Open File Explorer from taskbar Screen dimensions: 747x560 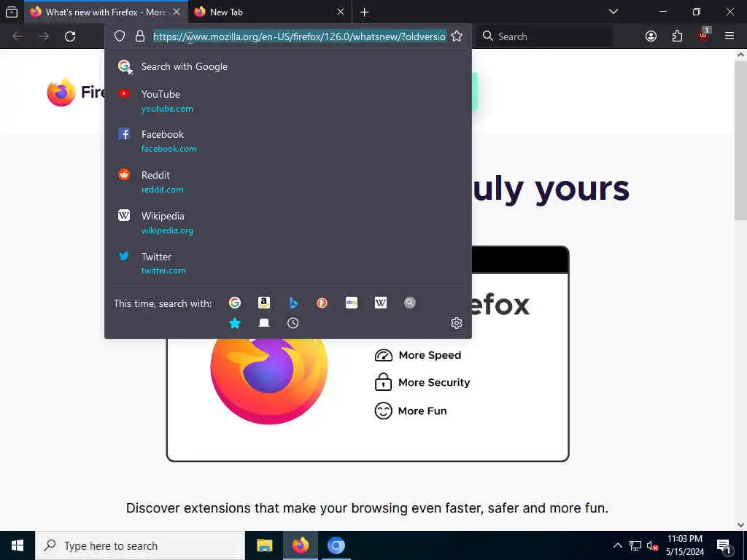coord(264,545)
